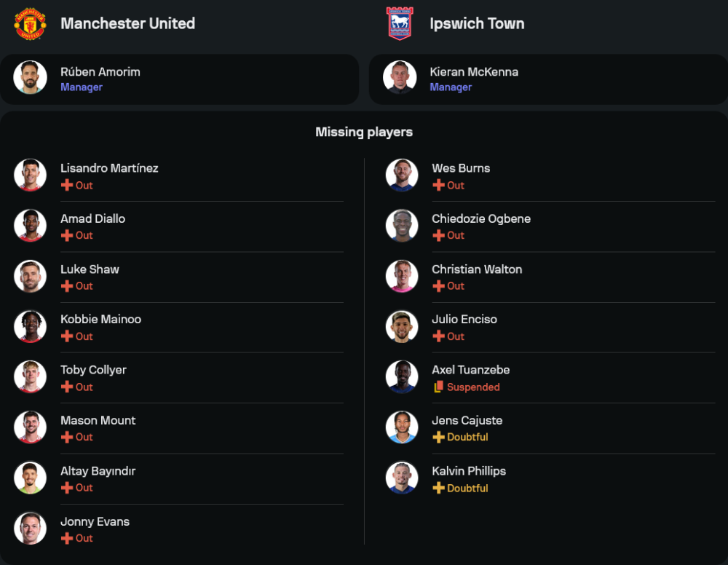Click the Ipswich Town club crest
Viewport: 728px width, 565px height.
coord(400,23)
